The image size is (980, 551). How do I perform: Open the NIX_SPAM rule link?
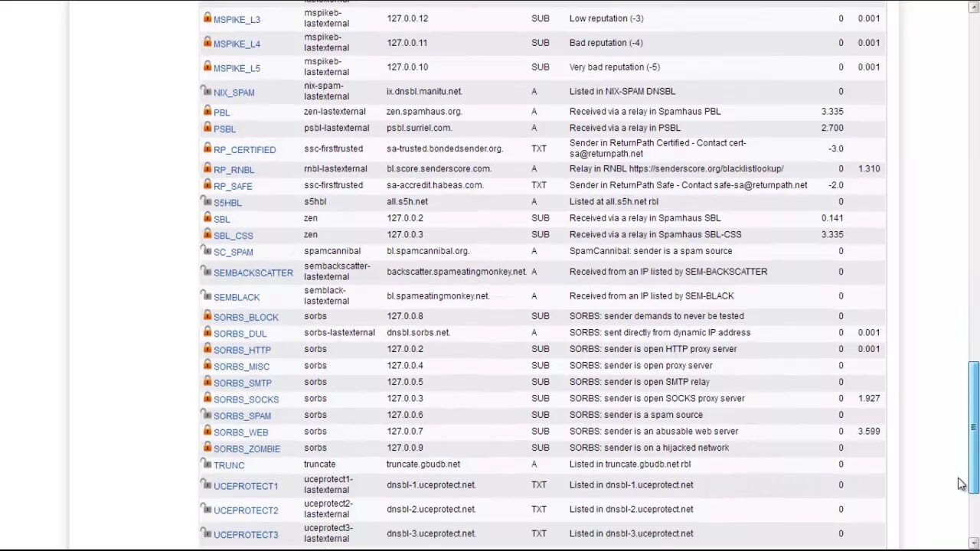(234, 93)
